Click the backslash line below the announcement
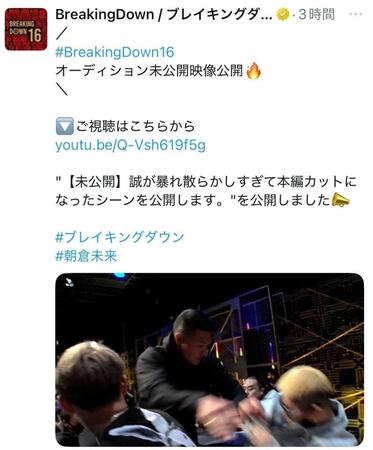 (62, 89)
